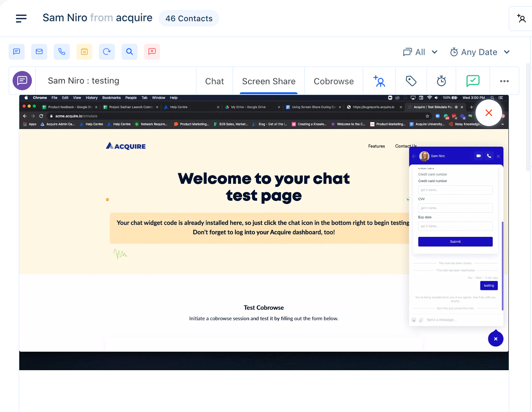Click the red missed chat icon
The height and width of the screenshot is (412, 532).
152,51
